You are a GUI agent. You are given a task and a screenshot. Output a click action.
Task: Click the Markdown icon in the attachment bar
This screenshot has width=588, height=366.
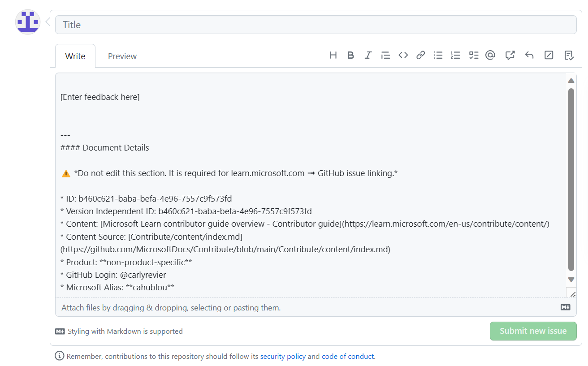(565, 307)
